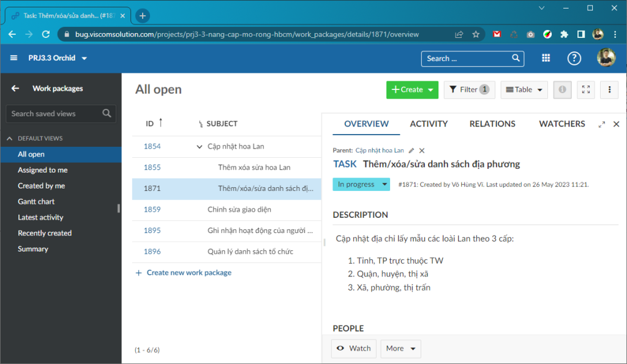Open the main navigation hamburger menu

[x=13, y=58]
